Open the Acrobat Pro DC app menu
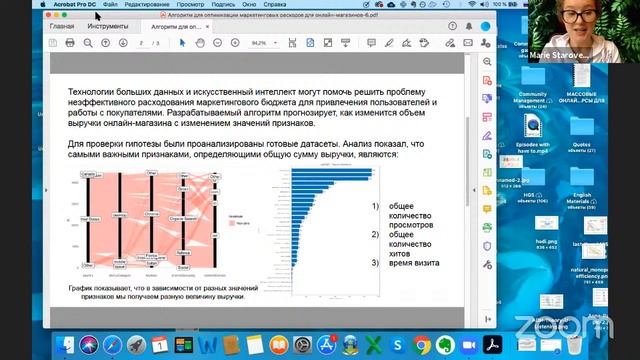 tap(75, 4)
